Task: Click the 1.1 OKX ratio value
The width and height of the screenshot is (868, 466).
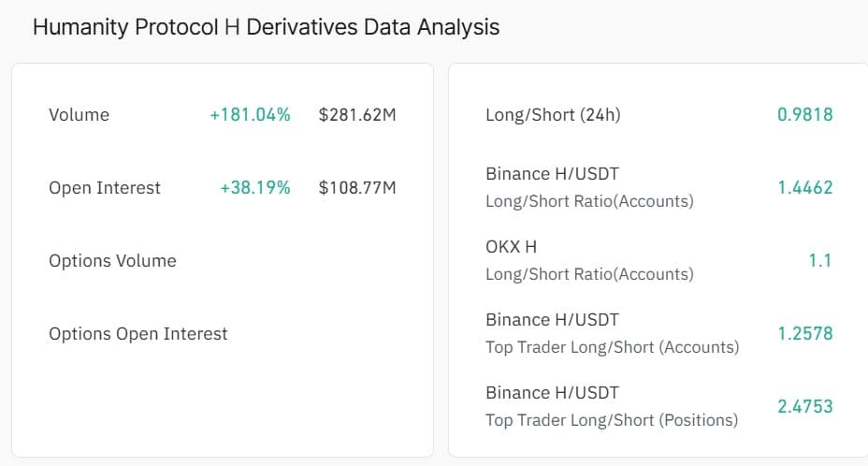Action: tap(820, 261)
